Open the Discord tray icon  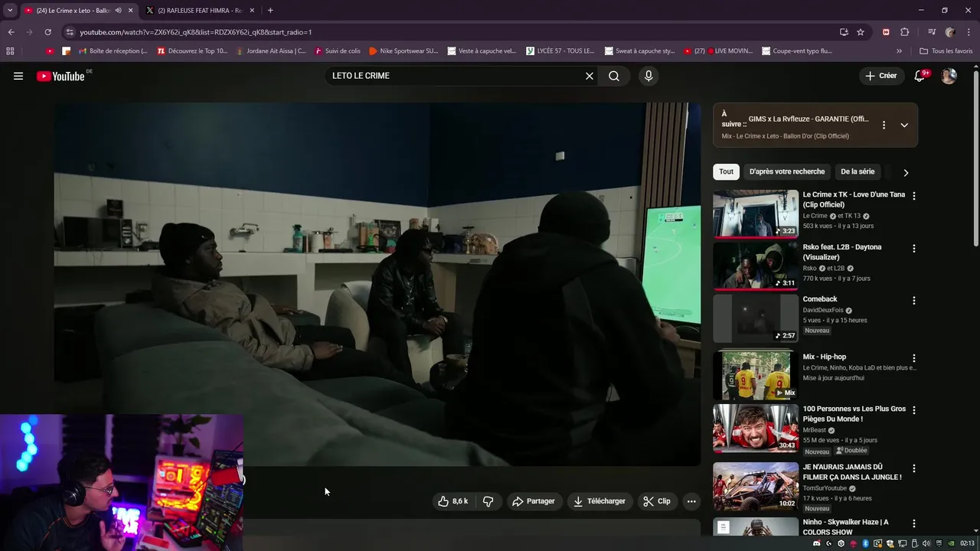[x=817, y=543]
